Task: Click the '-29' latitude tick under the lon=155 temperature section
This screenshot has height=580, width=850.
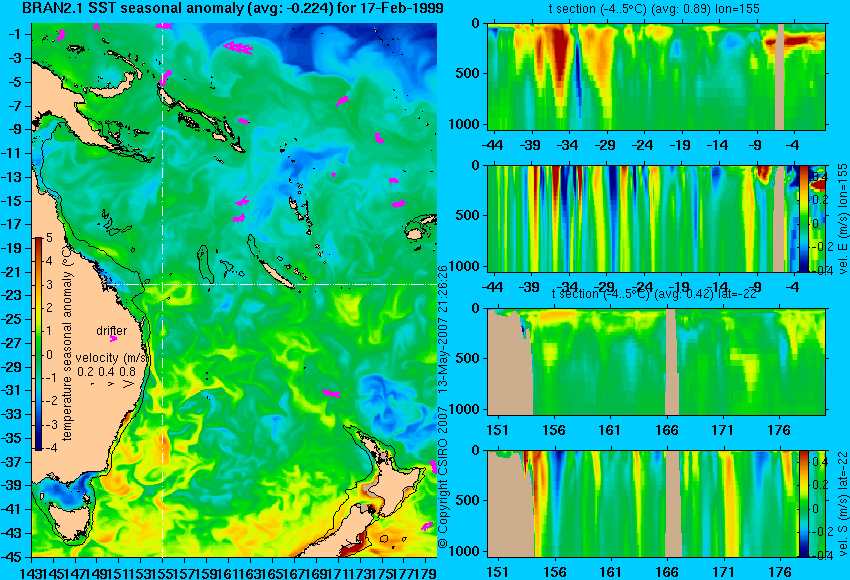Action: point(606,145)
